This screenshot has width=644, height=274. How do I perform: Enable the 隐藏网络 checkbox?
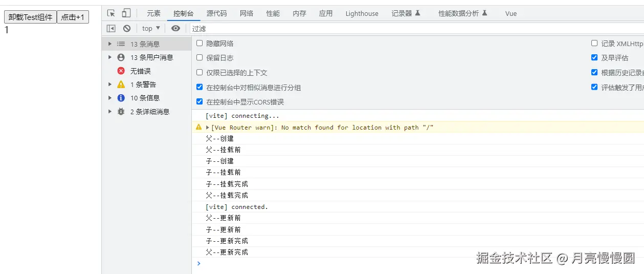coord(199,44)
